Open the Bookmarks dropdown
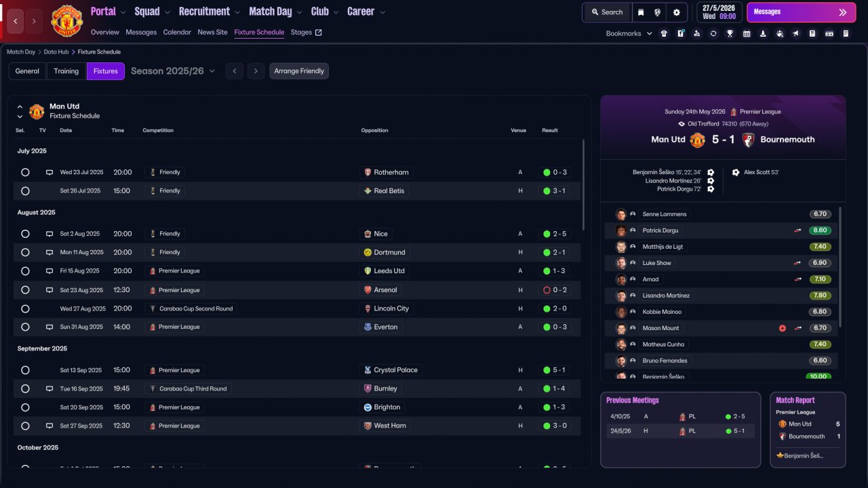 (629, 33)
